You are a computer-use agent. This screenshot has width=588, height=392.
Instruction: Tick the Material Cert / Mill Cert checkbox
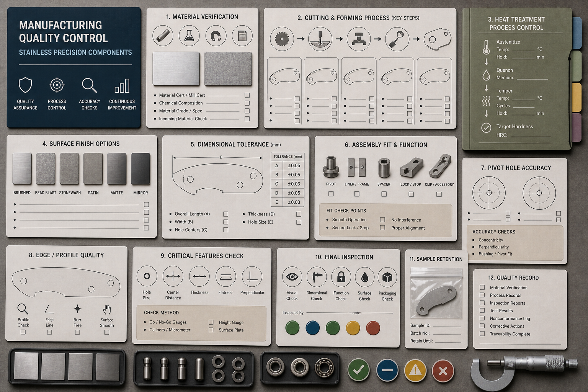point(247,95)
